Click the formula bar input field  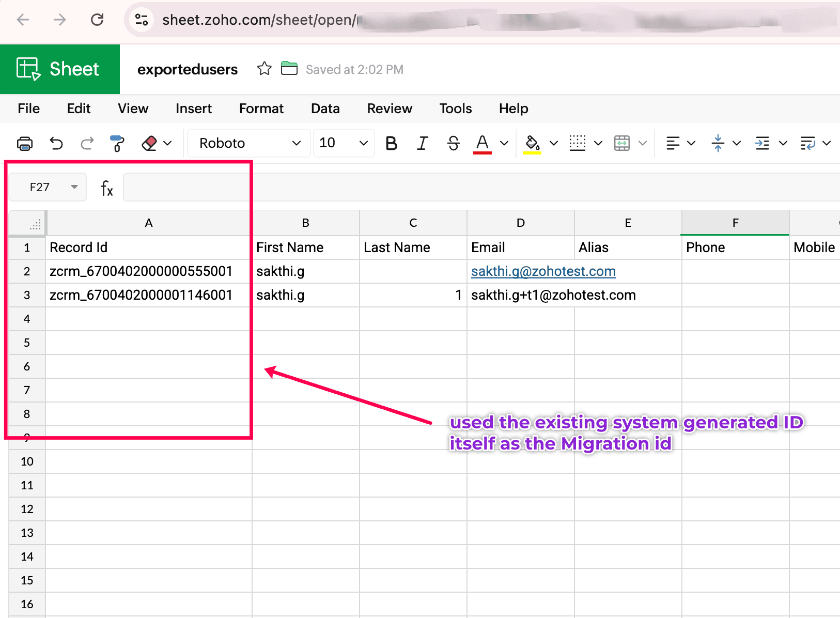[481, 187]
